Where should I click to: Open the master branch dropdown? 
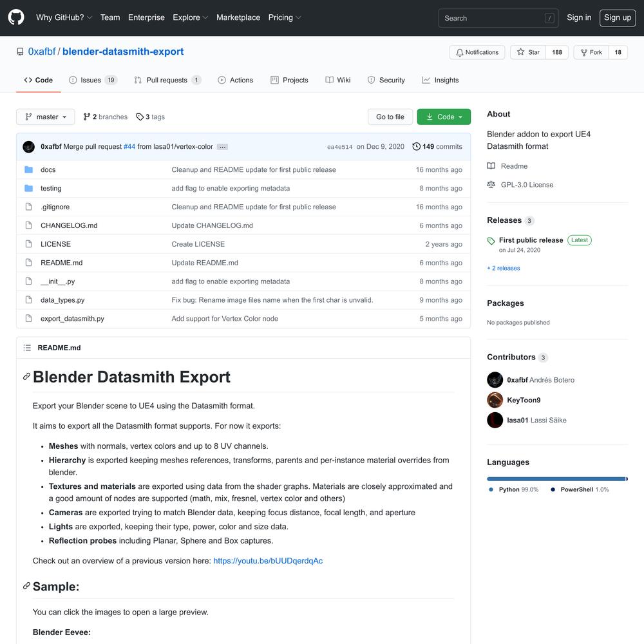46,117
